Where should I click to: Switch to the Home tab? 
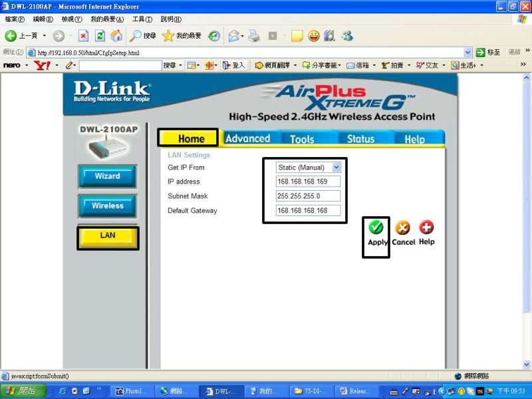pyautogui.click(x=188, y=138)
